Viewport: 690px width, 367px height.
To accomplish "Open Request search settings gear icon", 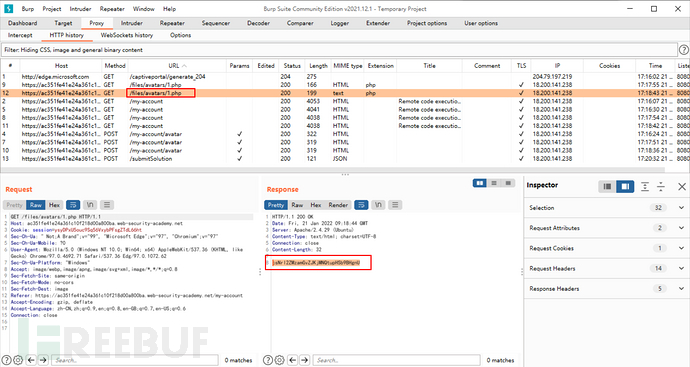I will (18, 360).
